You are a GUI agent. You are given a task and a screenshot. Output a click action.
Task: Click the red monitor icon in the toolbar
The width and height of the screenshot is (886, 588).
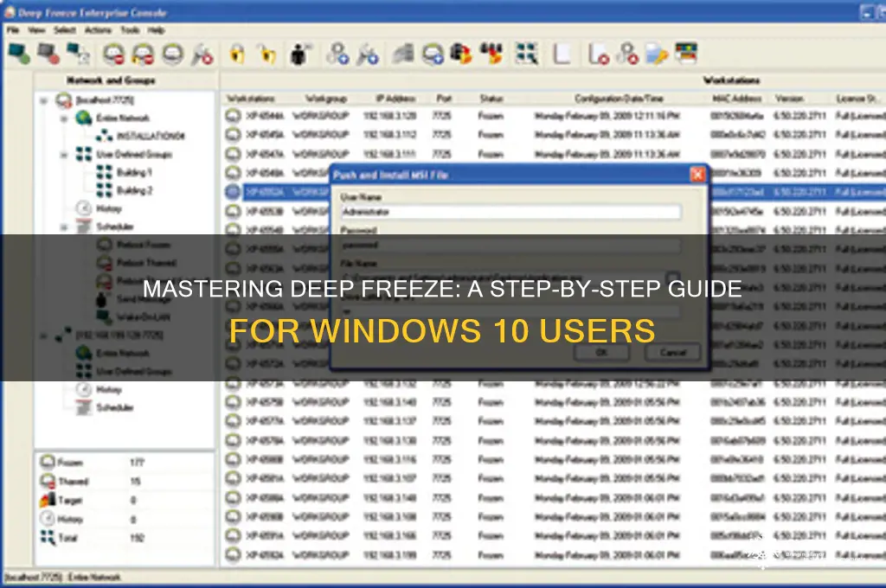click(x=48, y=54)
